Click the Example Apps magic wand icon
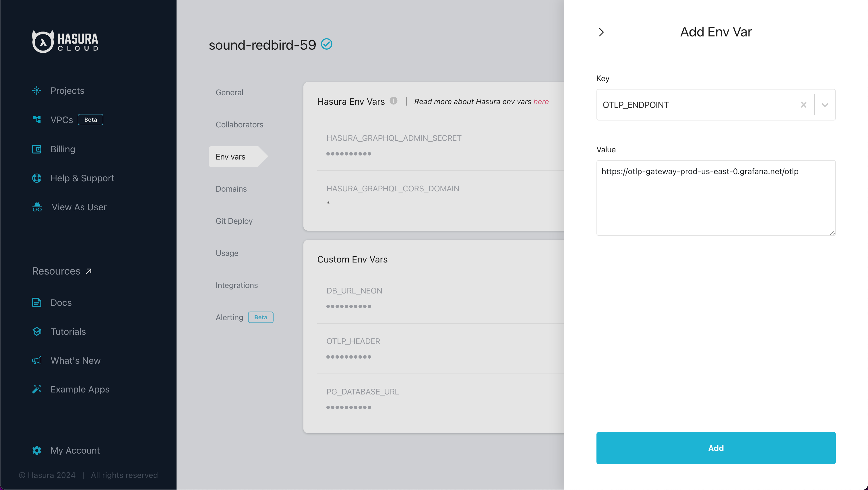 click(x=36, y=389)
